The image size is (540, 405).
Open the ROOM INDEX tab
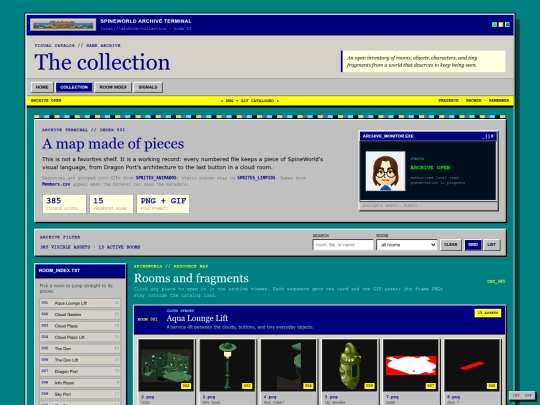coord(113,87)
